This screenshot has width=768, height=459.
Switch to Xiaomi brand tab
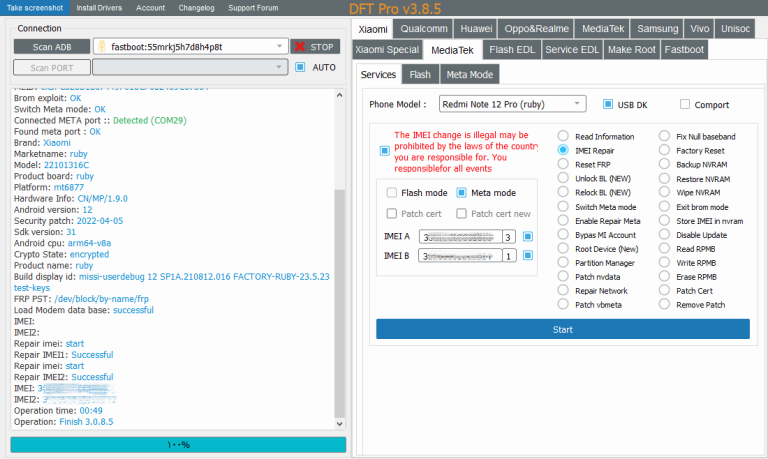click(x=373, y=29)
